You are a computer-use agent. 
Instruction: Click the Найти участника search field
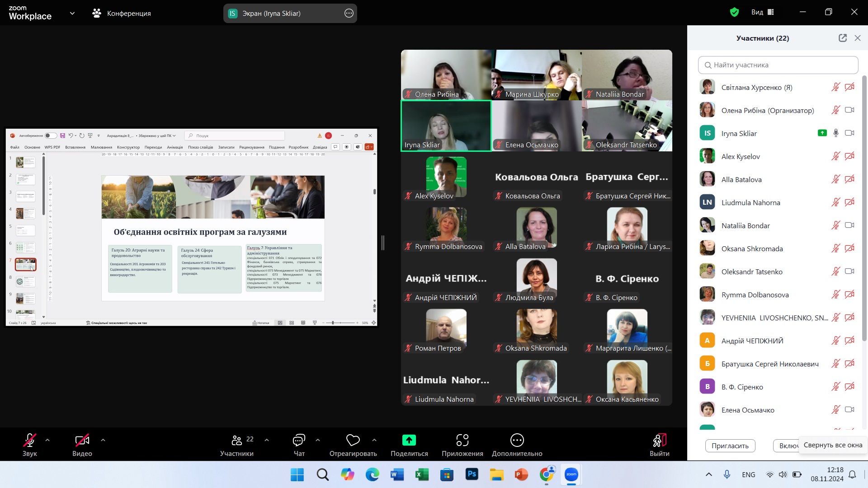(x=778, y=65)
